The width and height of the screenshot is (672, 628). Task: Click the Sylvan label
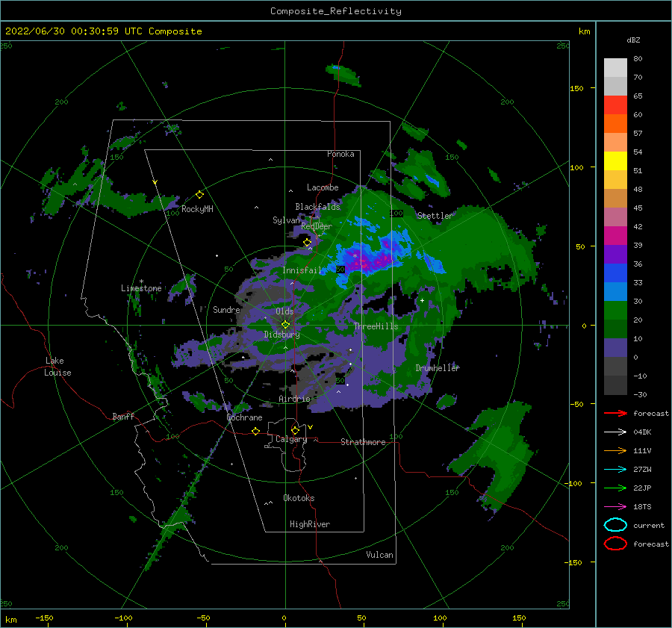286,220
